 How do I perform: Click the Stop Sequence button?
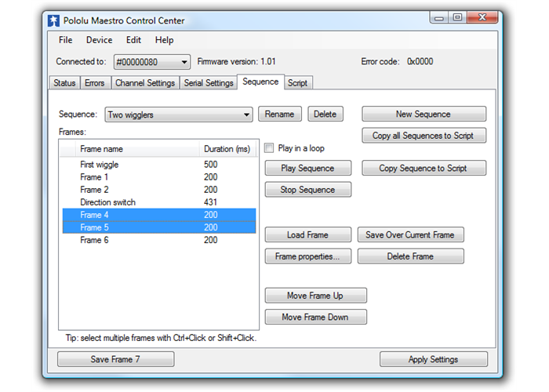point(307,190)
